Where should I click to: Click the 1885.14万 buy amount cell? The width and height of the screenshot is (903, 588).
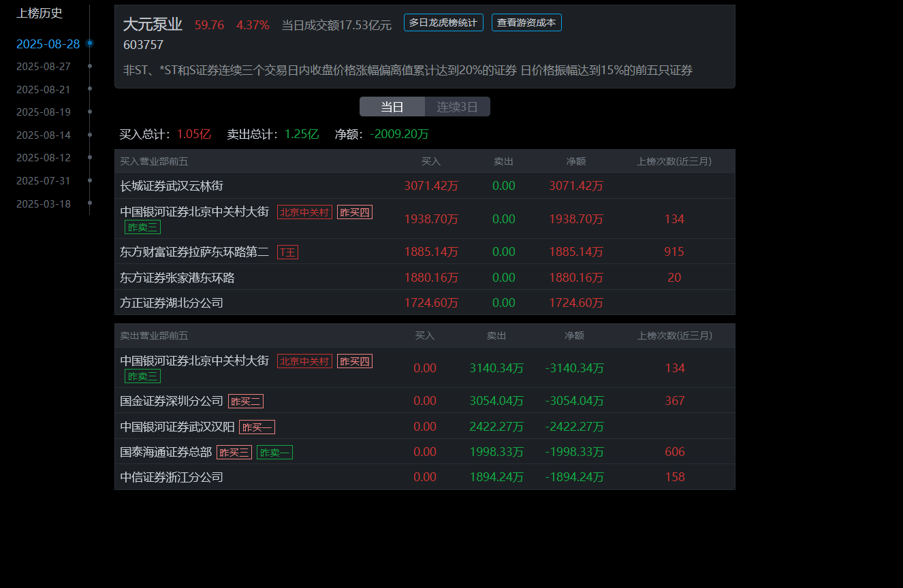(x=431, y=252)
